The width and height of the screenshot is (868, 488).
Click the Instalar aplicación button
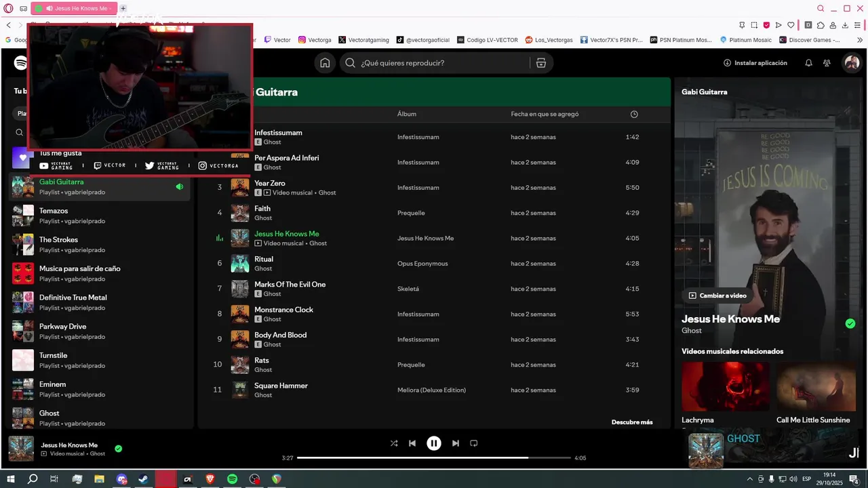click(x=755, y=63)
